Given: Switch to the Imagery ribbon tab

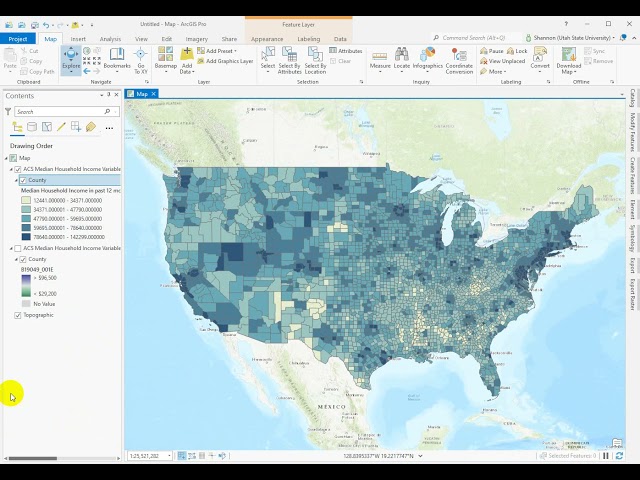Looking at the screenshot, I should click(196, 39).
